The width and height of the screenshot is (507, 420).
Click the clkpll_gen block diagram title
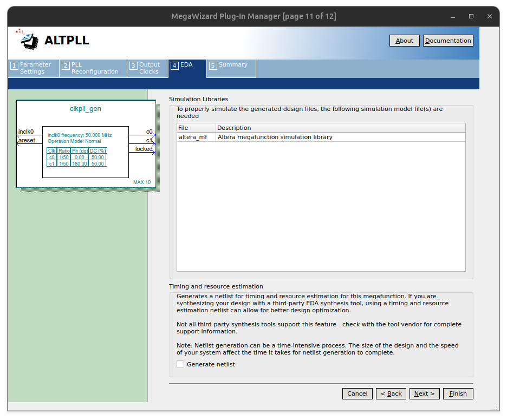click(86, 109)
